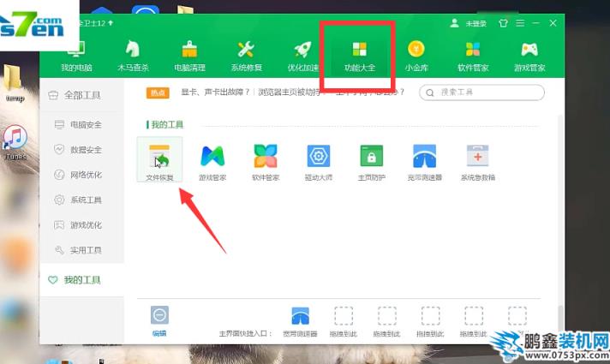The height and width of the screenshot is (364, 610).
Task: Launch the 系统急救箱 first-aid tool
Action: click(x=478, y=162)
